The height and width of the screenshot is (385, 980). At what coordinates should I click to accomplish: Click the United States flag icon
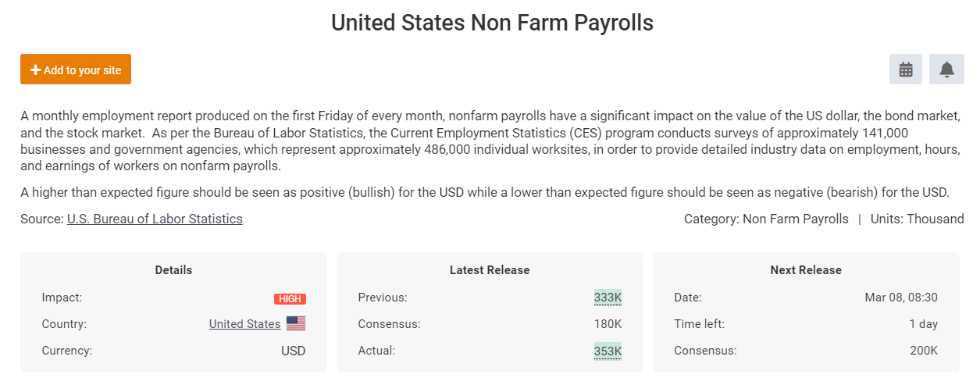coord(296,323)
